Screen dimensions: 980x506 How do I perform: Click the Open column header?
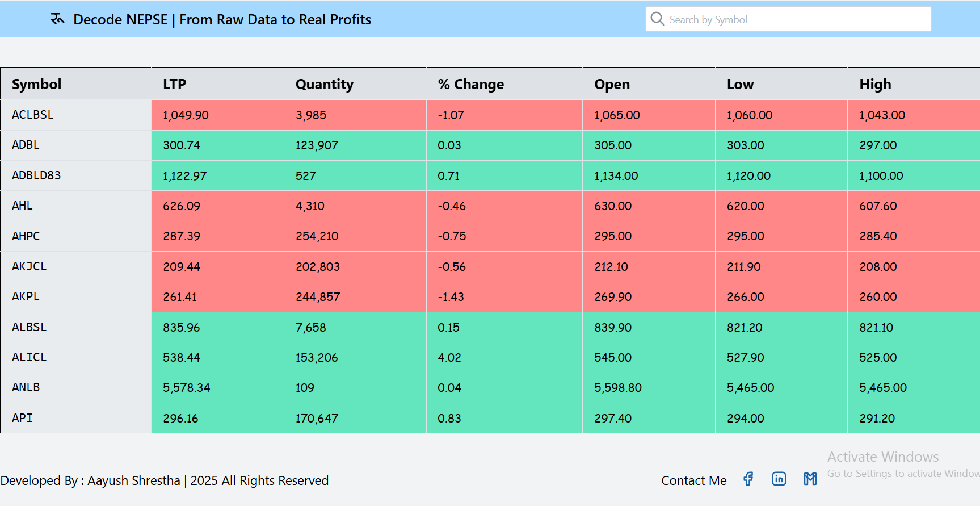tap(612, 84)
